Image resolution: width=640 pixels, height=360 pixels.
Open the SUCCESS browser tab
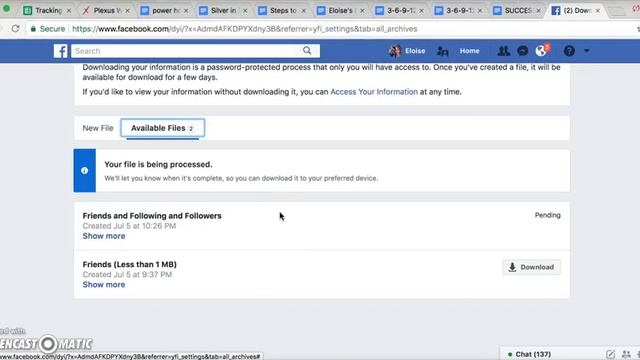(518, 11)
